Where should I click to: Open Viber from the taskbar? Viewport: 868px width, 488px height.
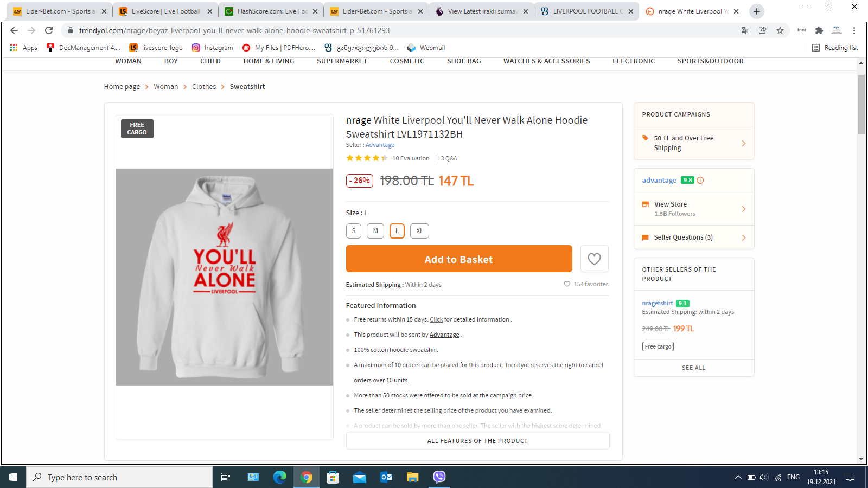(x=439, y=477)
